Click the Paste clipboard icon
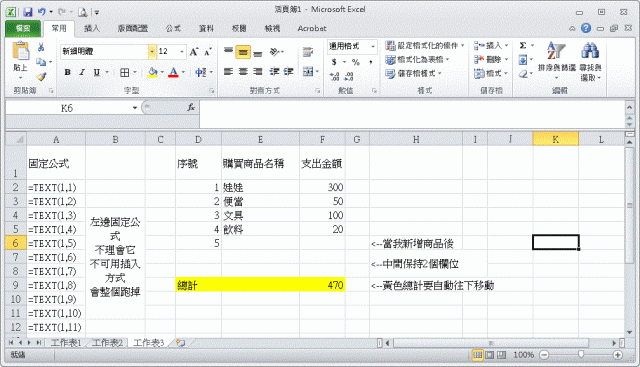 (20, 51)
